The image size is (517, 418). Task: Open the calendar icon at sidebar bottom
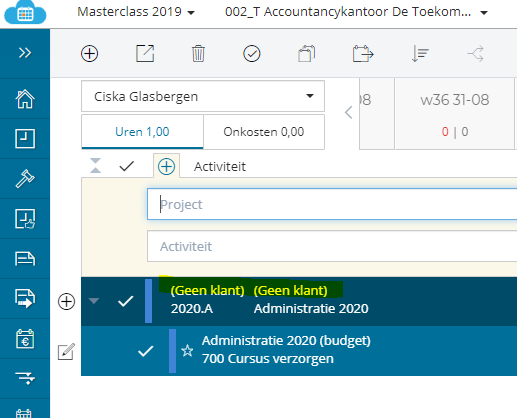pos(24,413)
